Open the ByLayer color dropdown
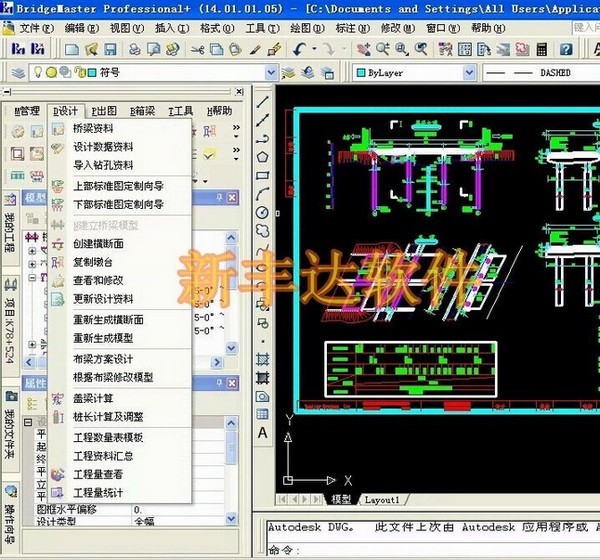This screenshot has width=600, height=559. [x=469, y=73]
